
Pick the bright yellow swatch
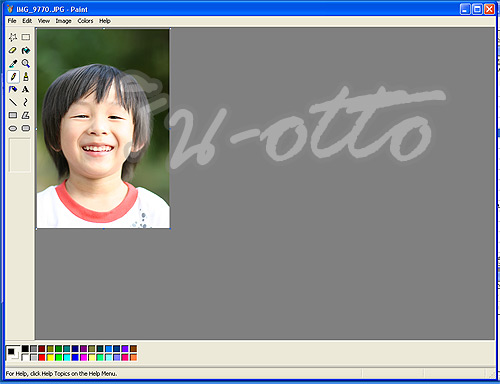[50, 357]
